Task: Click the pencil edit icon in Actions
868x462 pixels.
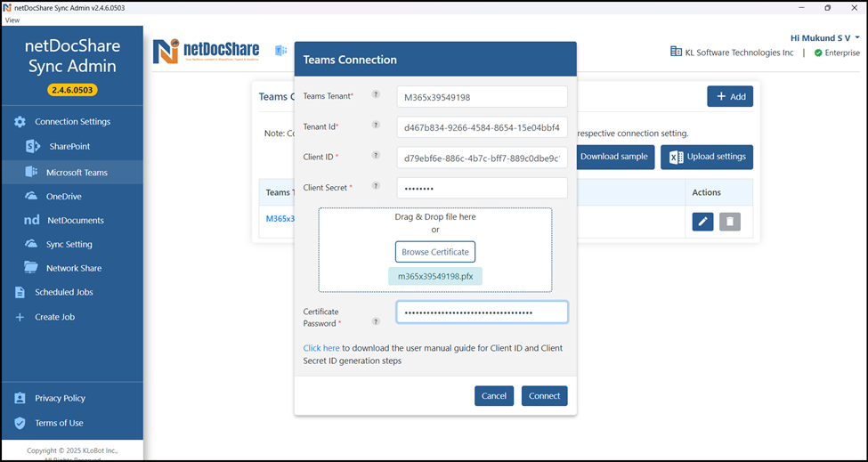Action: (702, 222)
